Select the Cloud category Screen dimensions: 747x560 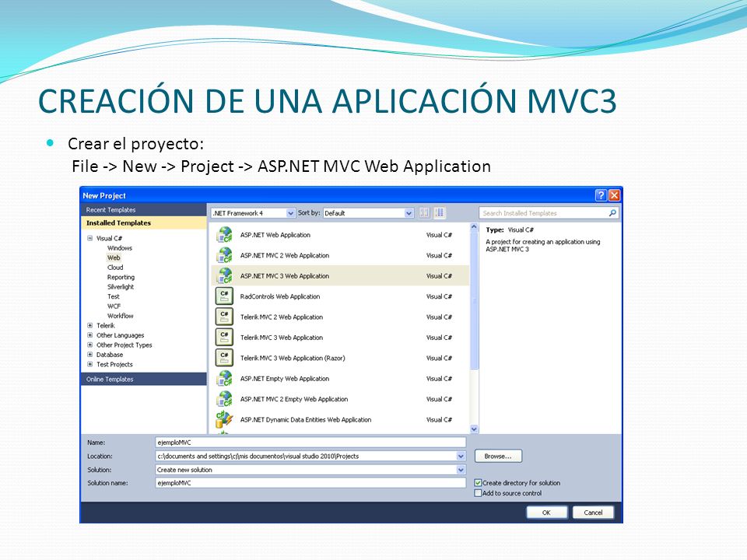pos(115,268)
